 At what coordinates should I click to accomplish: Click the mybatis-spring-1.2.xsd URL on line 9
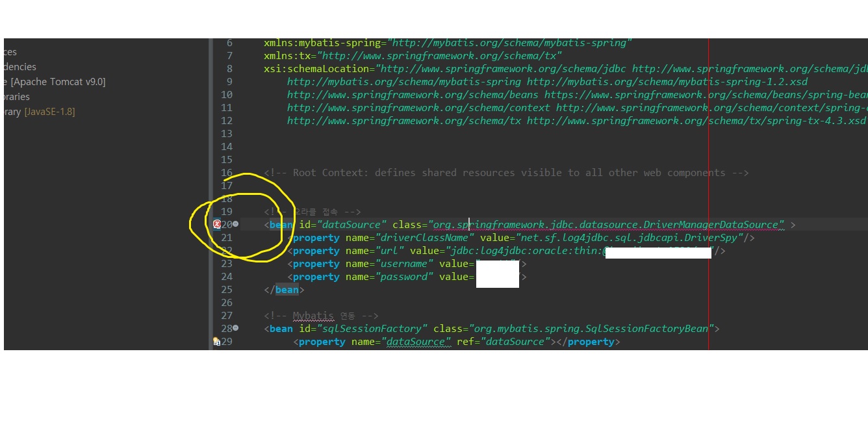(667, 82)
